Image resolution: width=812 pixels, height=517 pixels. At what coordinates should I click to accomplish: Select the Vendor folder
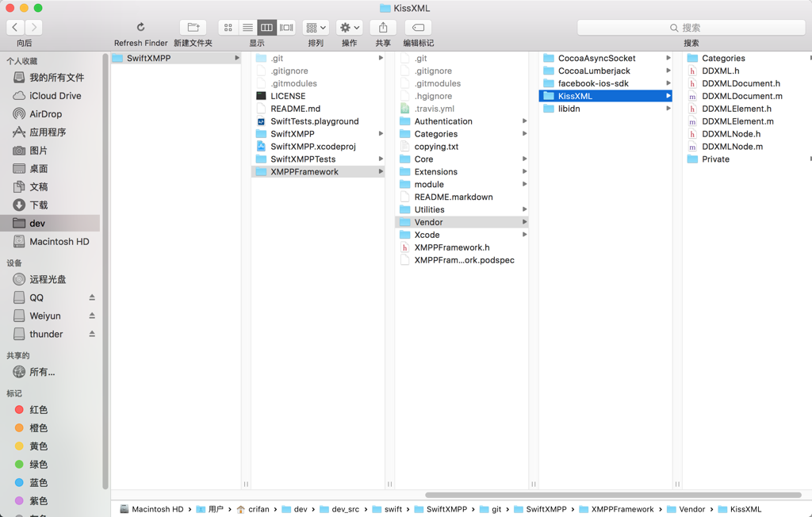(x=462, y=222)
